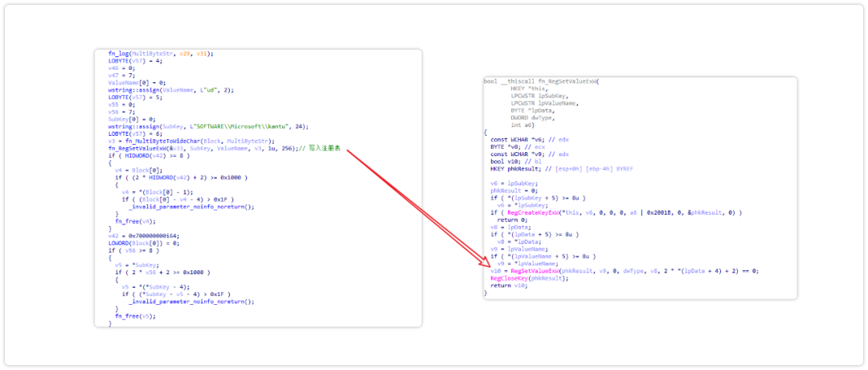Click the 'if ( HIDWORD(v42) >= 8 )' line

tap(149, 155)
